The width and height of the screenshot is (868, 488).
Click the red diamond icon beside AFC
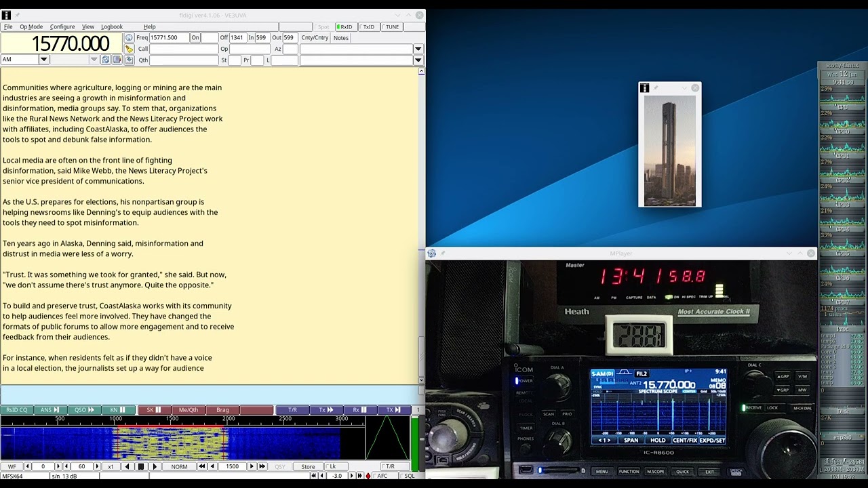[x=368, y=476]
